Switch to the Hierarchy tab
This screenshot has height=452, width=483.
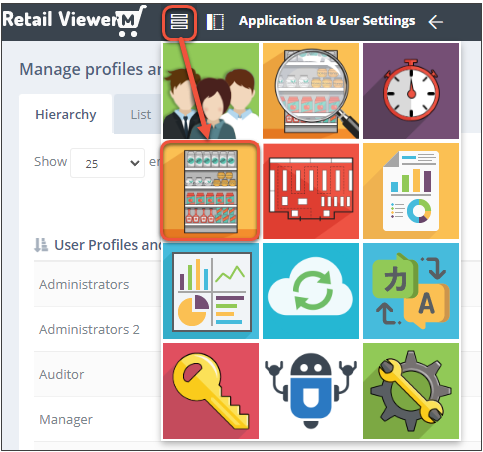(x=66, y=114)
